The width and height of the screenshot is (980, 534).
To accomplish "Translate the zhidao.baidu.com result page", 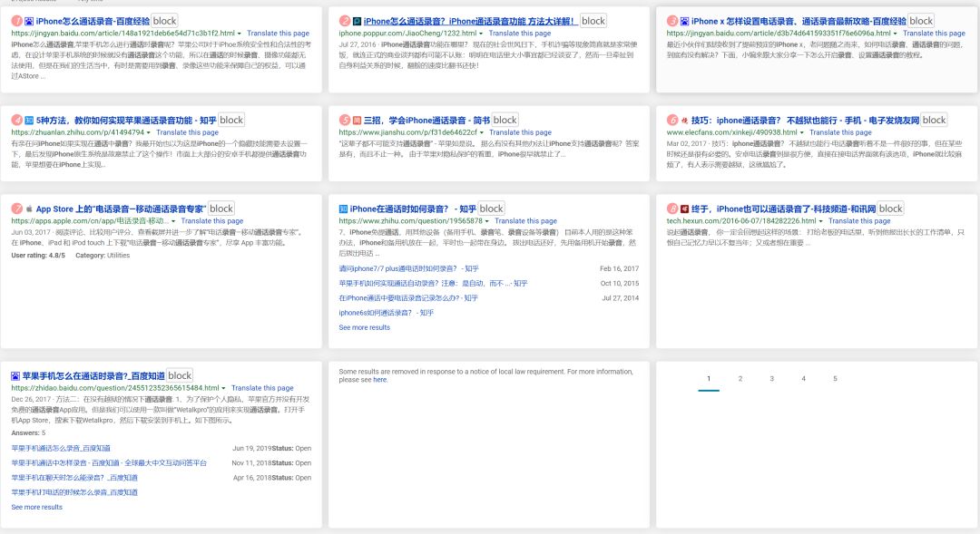I will [262, 388].
